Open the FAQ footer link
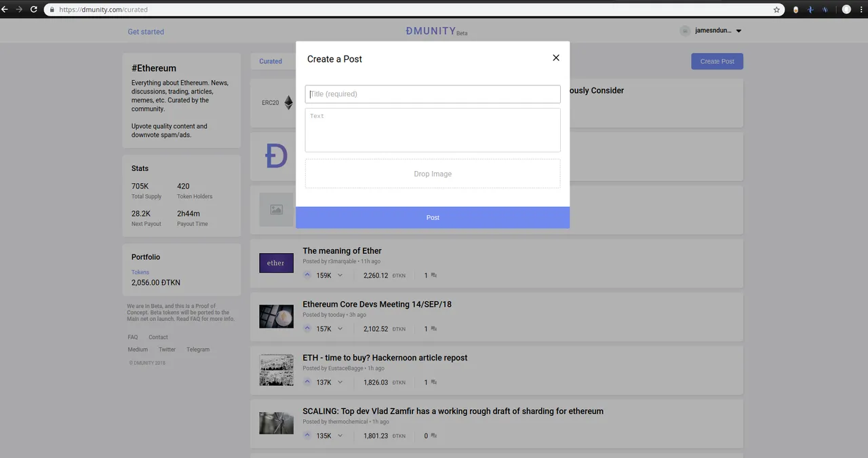This screenshot has width=868, height=458. point(133,337)
